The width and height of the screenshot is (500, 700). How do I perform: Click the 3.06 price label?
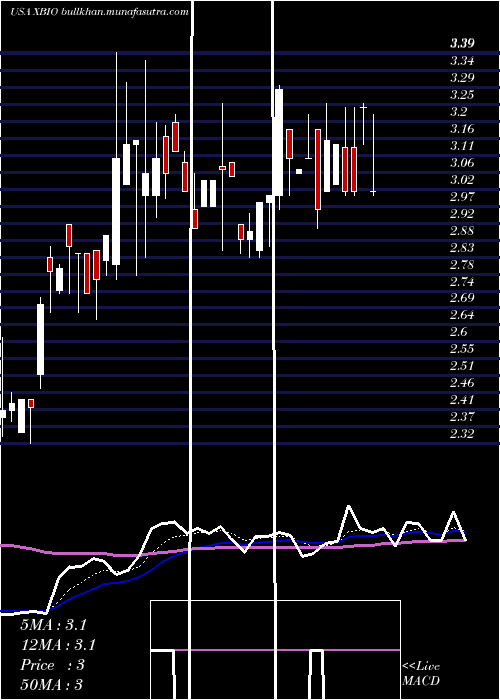(462, 162)
